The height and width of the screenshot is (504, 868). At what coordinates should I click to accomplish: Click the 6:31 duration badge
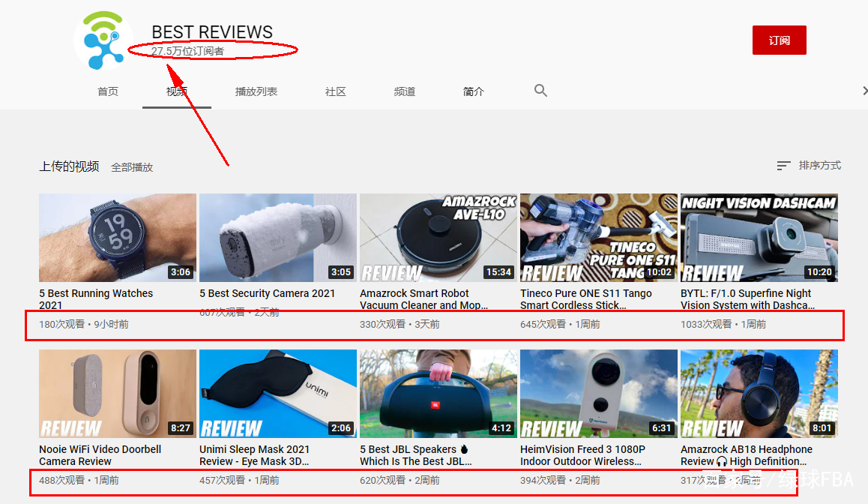[x=662, y=428]
